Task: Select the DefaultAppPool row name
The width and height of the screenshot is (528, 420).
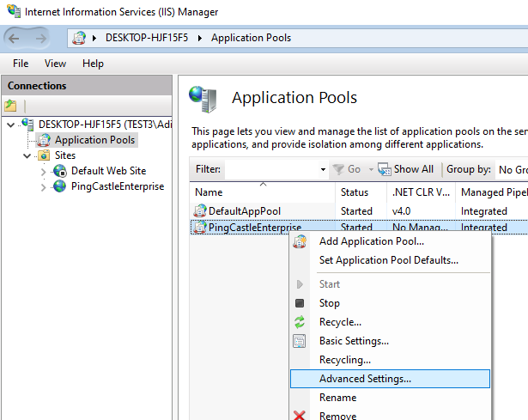Action: [245, 211]
